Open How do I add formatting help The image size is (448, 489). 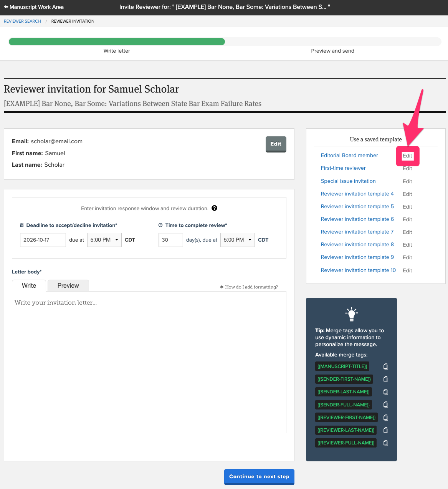tap(249, 287)
